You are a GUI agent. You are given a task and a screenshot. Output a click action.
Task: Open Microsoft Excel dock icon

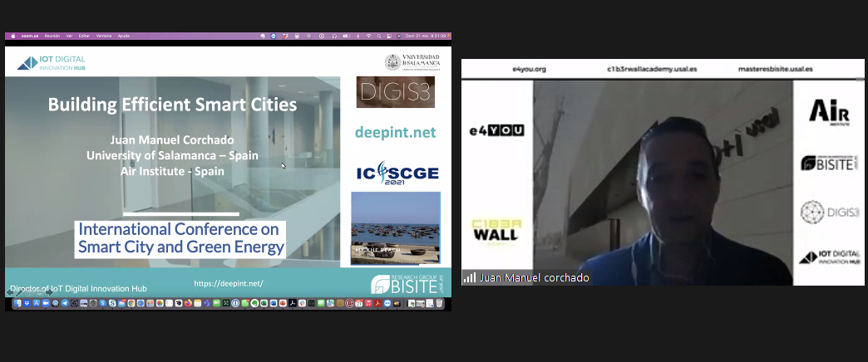point(264,303)
